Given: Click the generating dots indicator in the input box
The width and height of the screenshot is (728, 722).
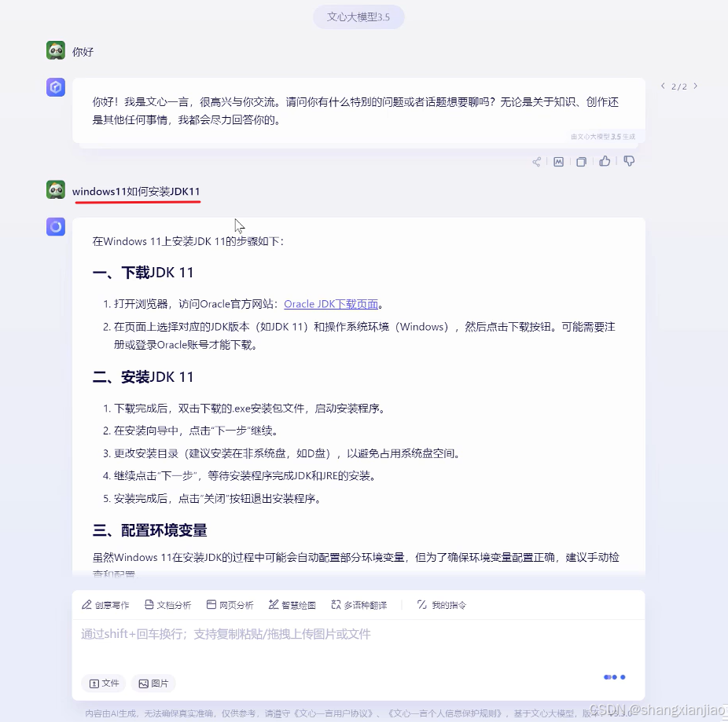Looking at the screenshot, I should coord(614,677).
